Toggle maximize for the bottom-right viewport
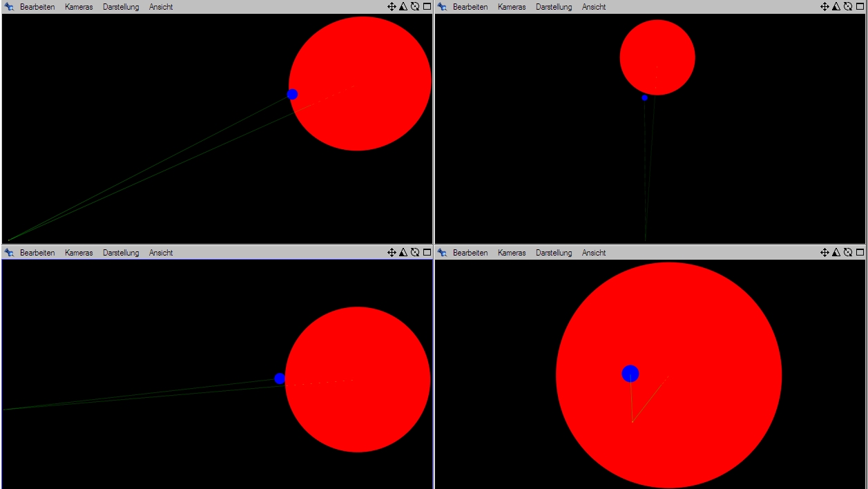Image resolution: width=868 pixels, height=489 pixels. (860, 253)
